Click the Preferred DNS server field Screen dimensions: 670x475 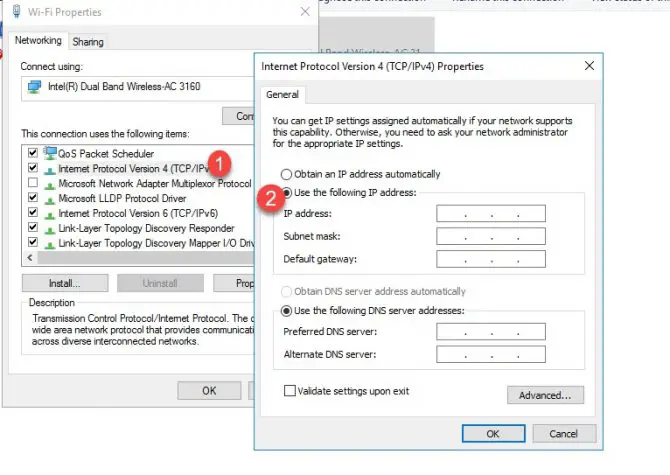point(491,331)
